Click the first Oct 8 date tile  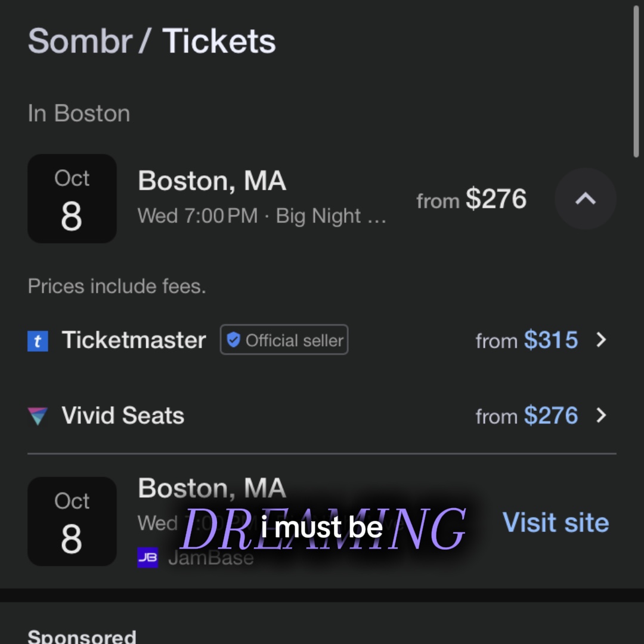pyautogui.click(x=72, y=199)
